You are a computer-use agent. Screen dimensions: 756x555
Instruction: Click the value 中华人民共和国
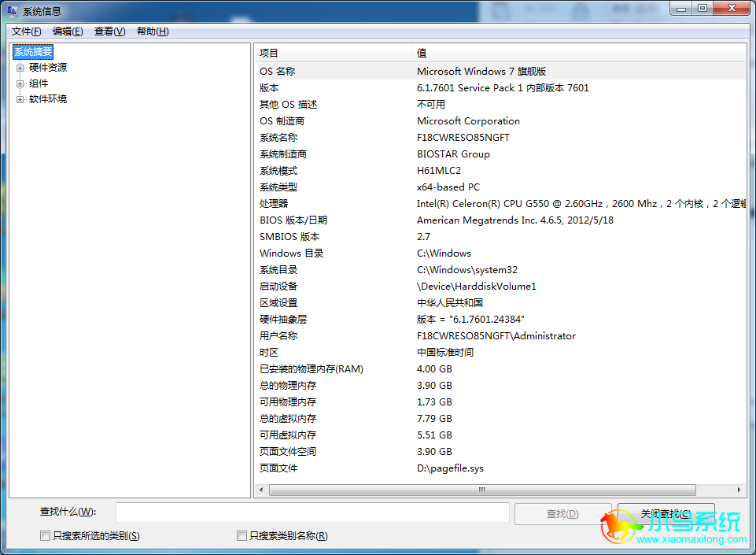450,302
